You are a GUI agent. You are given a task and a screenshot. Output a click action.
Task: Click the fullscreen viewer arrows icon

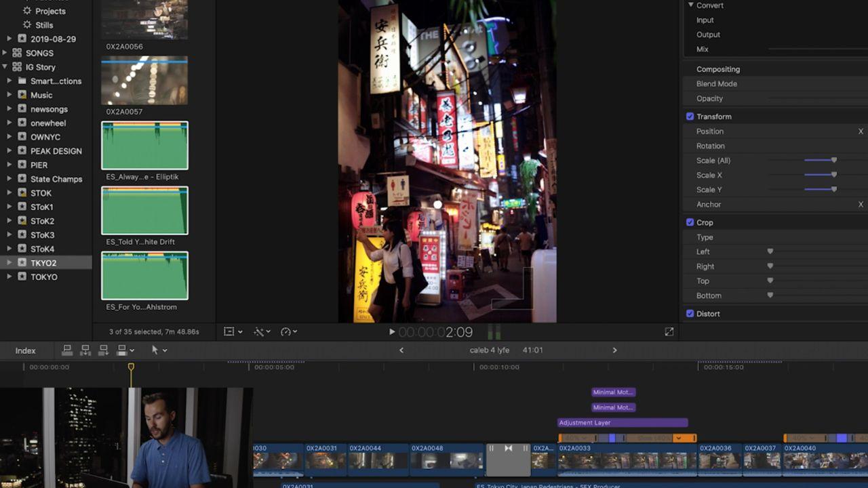(x=669, y=331)
